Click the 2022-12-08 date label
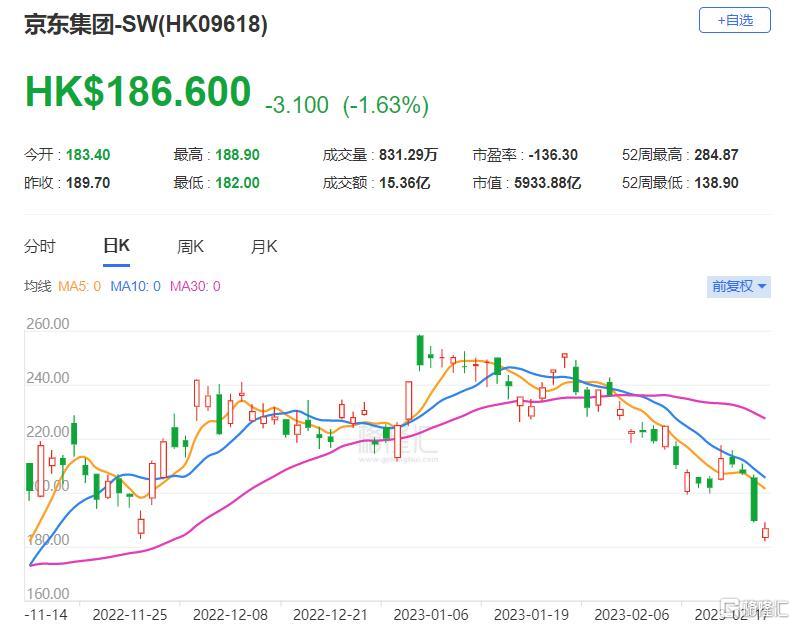This screenshot has width=795, height=625. pyautogui.click(x=230, y=615)
